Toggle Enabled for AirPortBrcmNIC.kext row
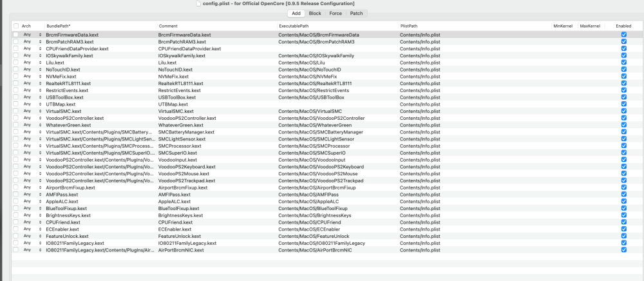644x281 pixels. point(624,250)
